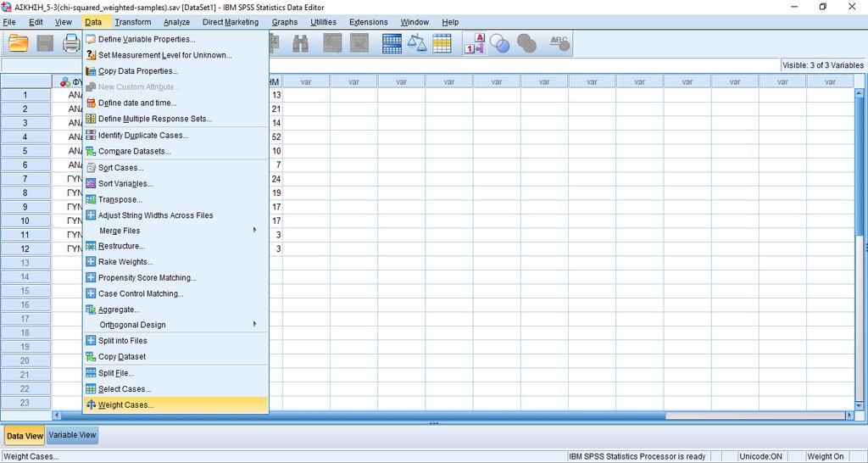Open the Utilities menu
The image size is (868, 463).
click(323, 22)
